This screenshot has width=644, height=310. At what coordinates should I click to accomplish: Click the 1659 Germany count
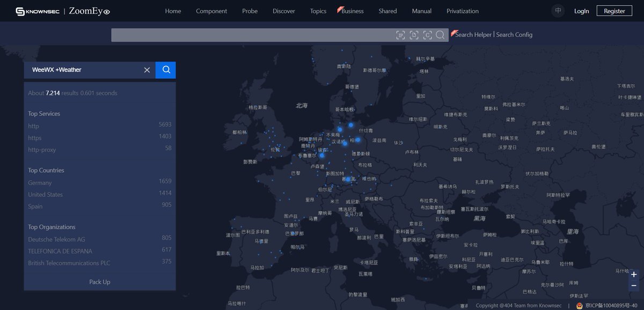(x=165, y=181)
